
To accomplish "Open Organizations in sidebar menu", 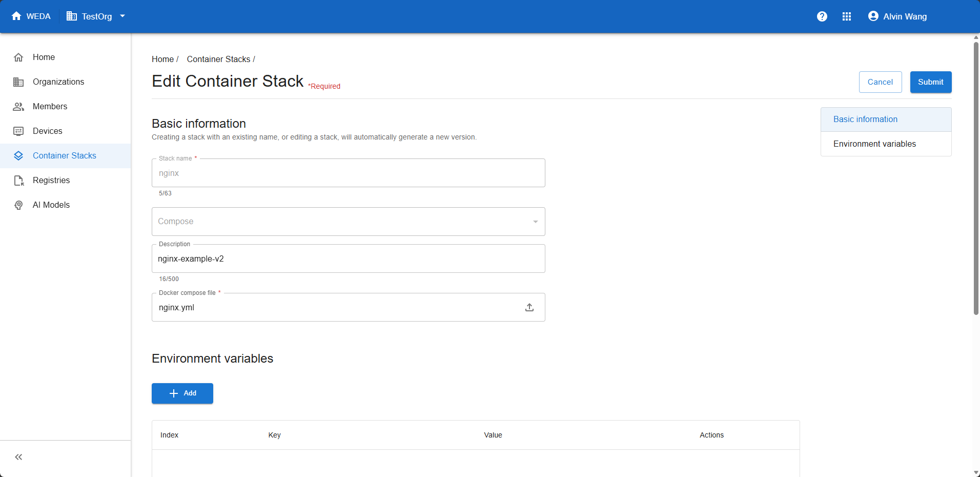I will [66, 82].
